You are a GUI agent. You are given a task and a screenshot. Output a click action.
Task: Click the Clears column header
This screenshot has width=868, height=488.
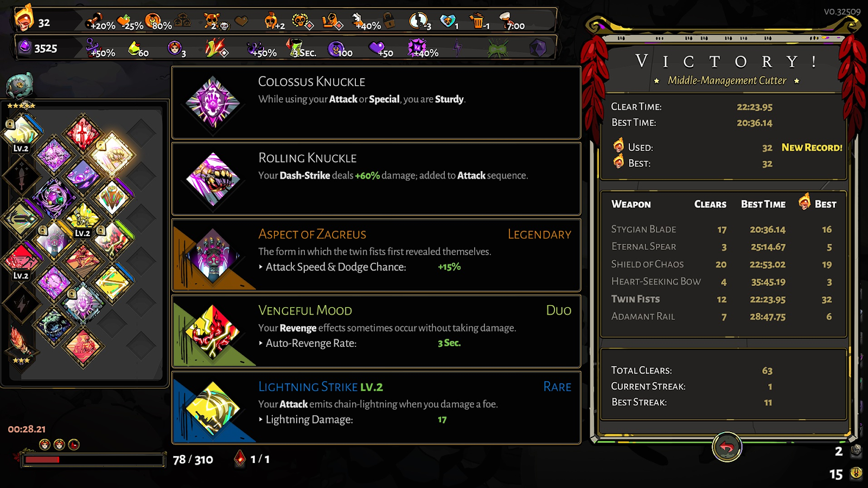pos(710,204)
